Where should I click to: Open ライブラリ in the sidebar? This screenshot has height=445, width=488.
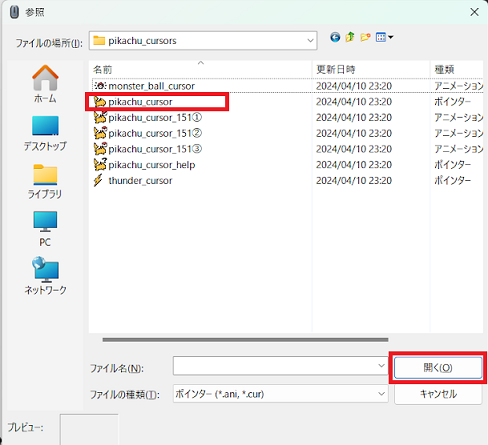click(x=45, y=181)
